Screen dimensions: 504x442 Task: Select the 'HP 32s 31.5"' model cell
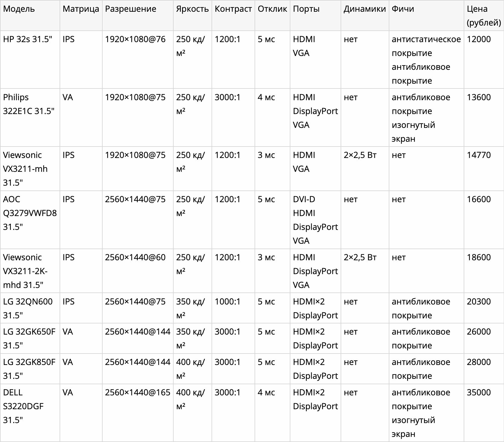(30, 60)
